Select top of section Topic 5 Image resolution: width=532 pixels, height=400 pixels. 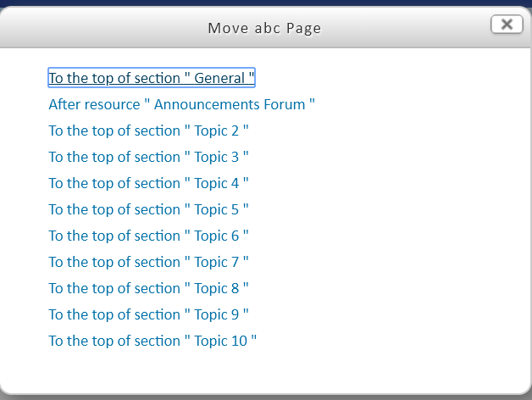(148, 209)
